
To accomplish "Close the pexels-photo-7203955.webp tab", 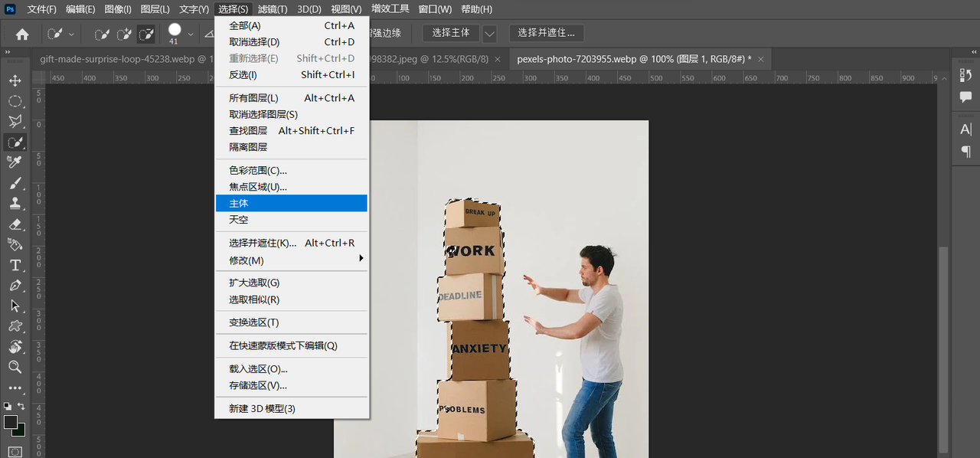I will [762, 59].
